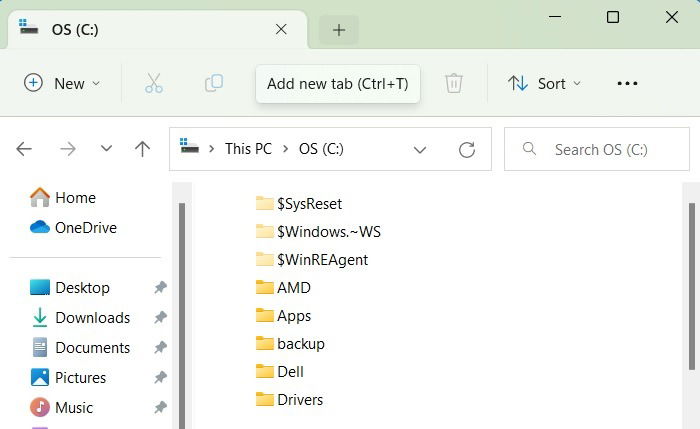This screenshot has width=700, height=429.
Task: Click OS (C:) in breadcrumb path
Action: pos(321,149)
